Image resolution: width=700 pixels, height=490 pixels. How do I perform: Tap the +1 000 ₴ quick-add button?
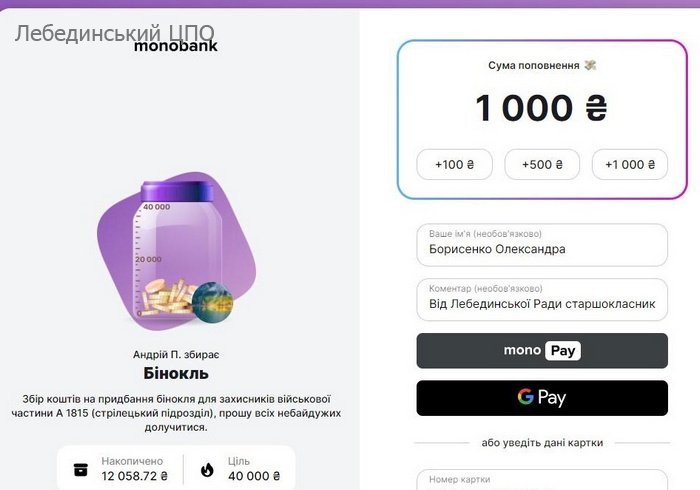click(630, 165)
